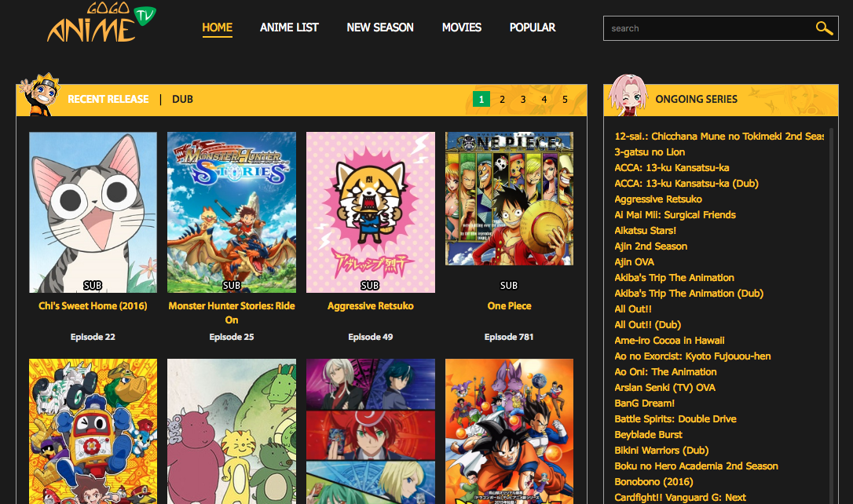Go to page 5 of releases
Image resolution: width=853 pixels, height=504 pixels.
565,99
